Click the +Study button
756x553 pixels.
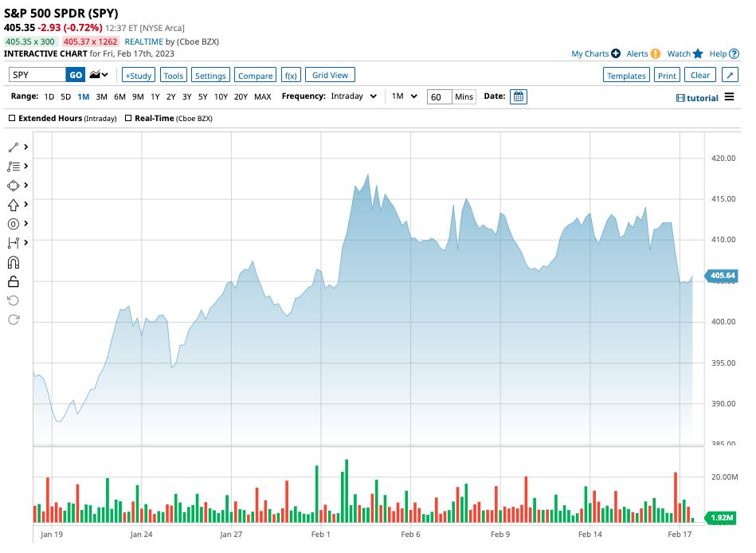[139, 75]
